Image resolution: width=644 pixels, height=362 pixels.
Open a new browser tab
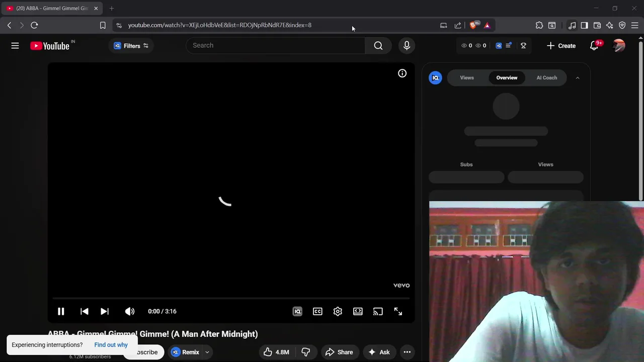[x=112, y=8]
